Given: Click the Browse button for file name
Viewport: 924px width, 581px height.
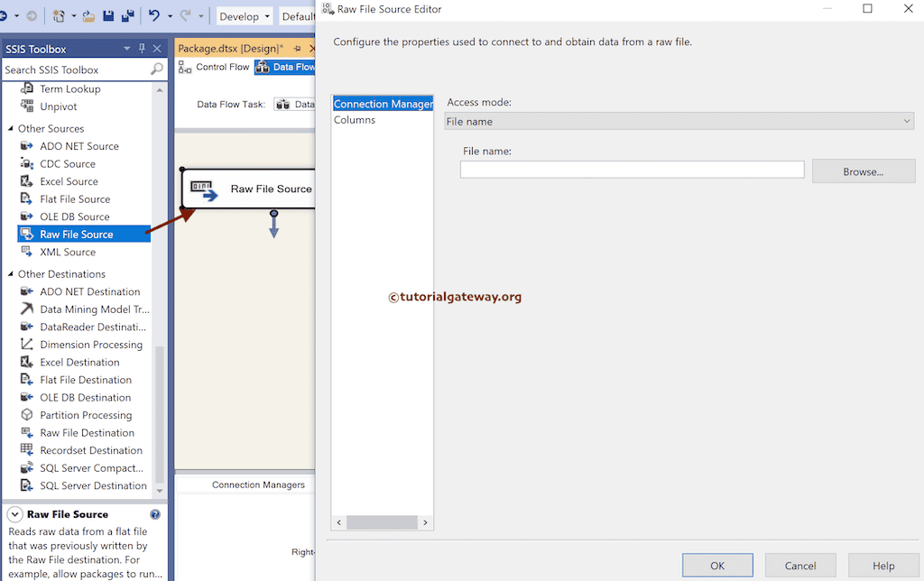Looking at the screenshot, I should pyautogui.click(x=863, y=170).
